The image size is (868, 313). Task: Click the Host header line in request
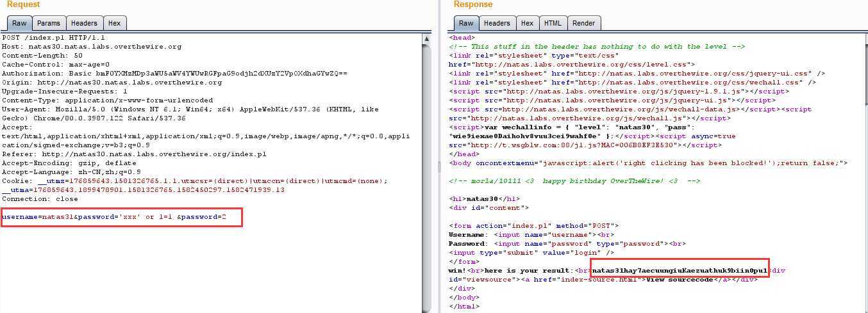click(92, 47)
